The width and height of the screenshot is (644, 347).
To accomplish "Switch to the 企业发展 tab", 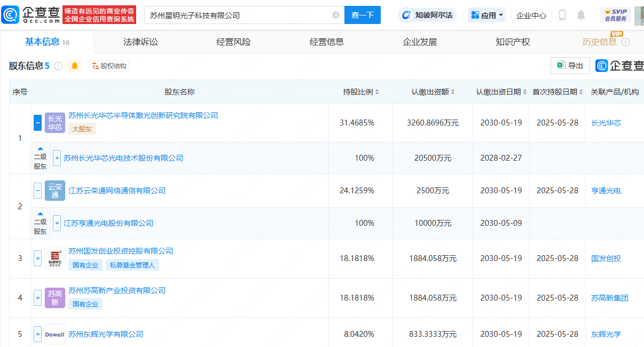I will (420, 42).
